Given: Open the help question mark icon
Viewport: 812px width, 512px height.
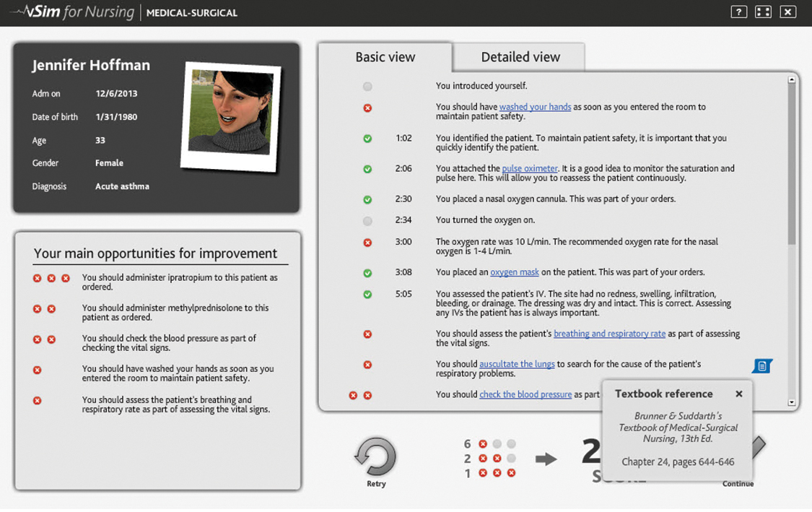Looking at the screenshot, I should tap(738, 12).
